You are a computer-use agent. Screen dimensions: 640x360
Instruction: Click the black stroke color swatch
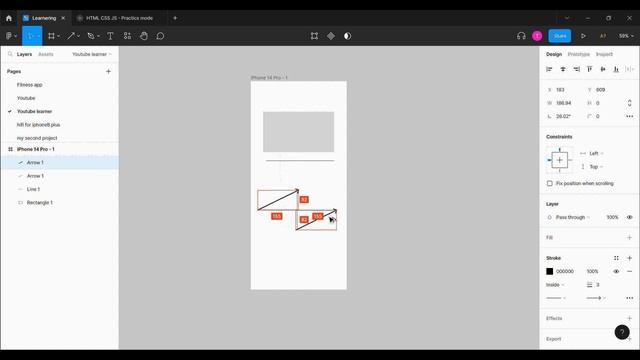[550, 271]
